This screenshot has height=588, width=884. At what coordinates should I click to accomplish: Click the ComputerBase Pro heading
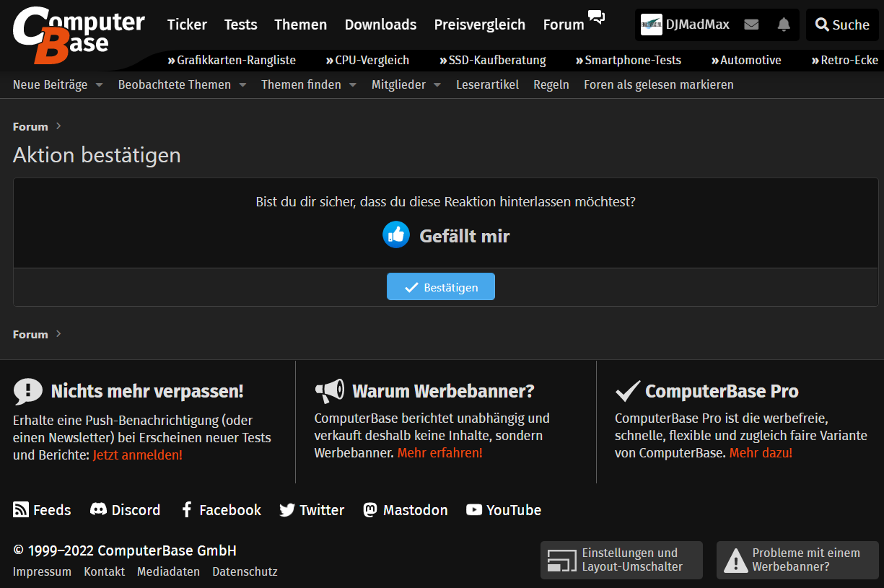click(x=722, y=392)
